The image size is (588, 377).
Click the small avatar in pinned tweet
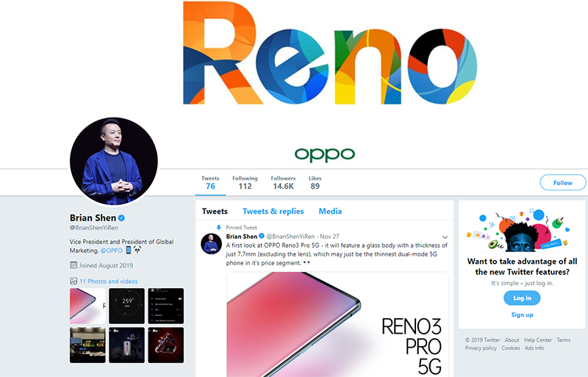[212, 243]
